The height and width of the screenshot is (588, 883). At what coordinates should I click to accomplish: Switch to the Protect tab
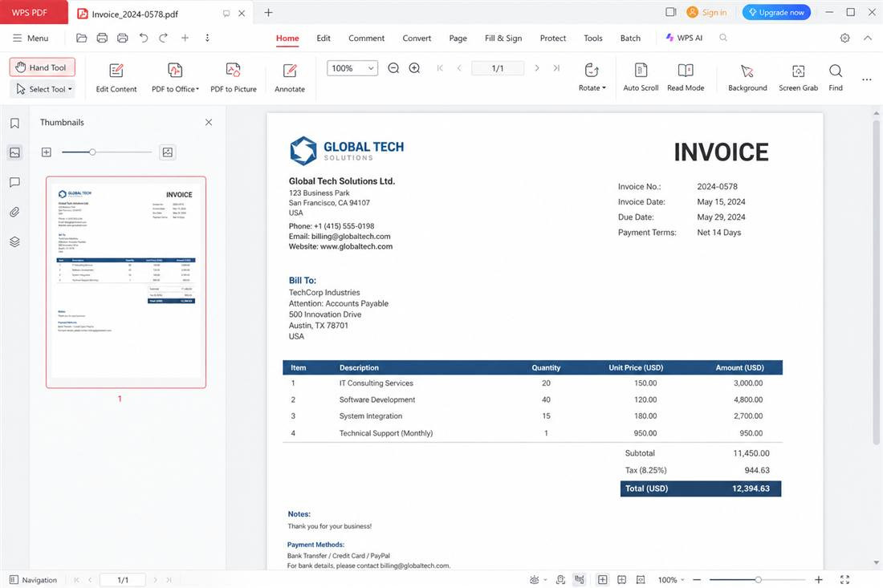pos(552,38)
